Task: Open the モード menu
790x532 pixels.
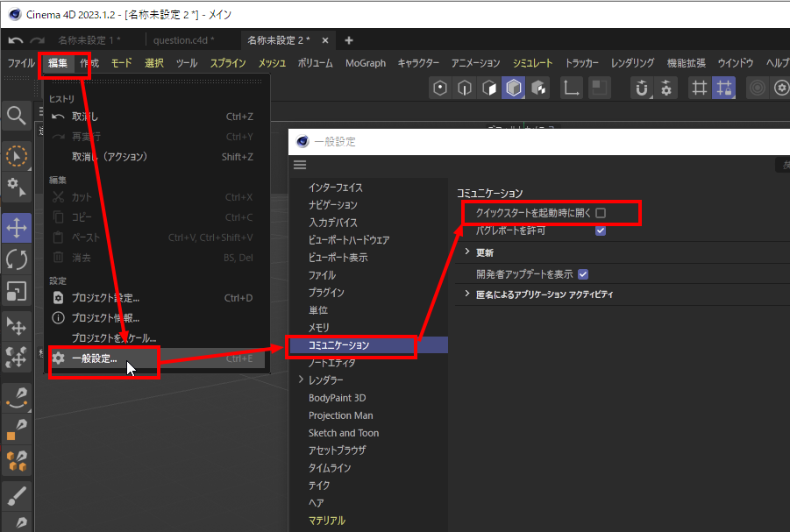Action: click(x=121, y=63)
